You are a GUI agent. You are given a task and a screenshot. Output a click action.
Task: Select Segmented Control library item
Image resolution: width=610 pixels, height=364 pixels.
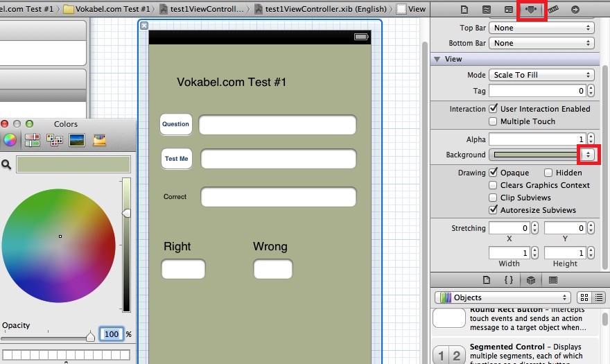click(514, 352)
